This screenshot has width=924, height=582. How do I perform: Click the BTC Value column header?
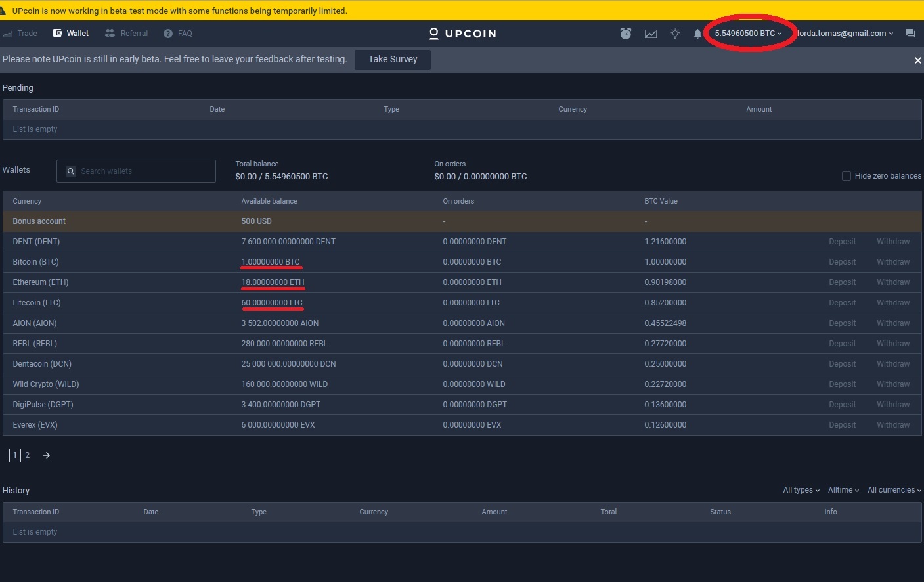pyautogui.click(x=661, y=202)
